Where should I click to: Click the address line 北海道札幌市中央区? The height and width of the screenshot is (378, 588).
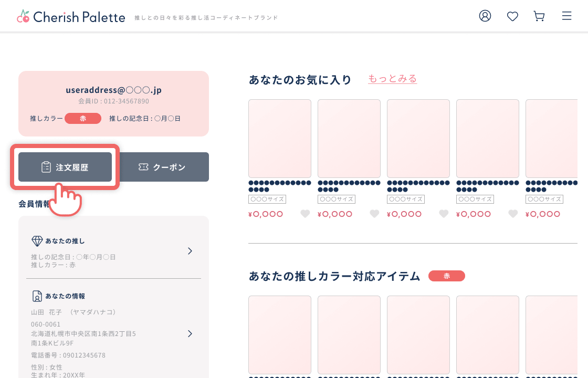click(83, 334)
